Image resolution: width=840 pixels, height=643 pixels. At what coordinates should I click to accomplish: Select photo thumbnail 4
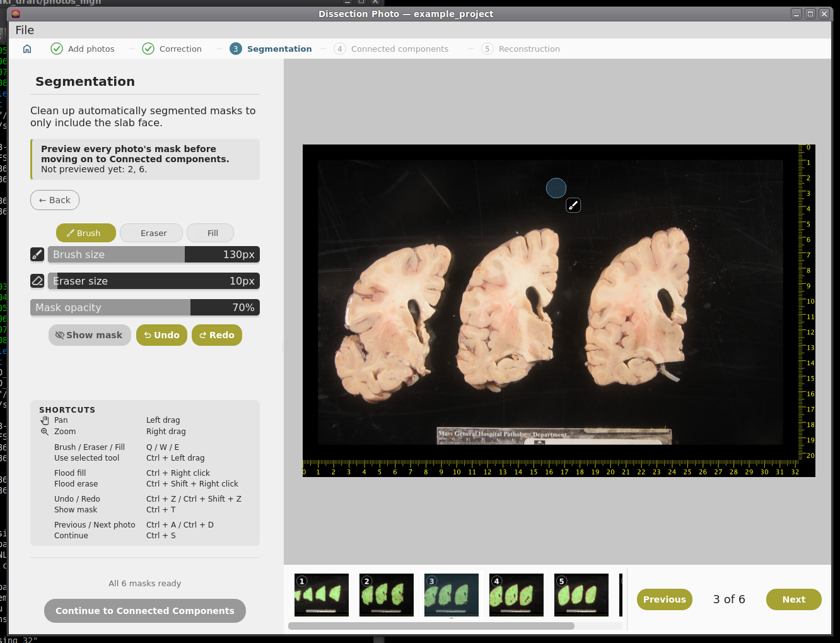[x=516, y=595]
